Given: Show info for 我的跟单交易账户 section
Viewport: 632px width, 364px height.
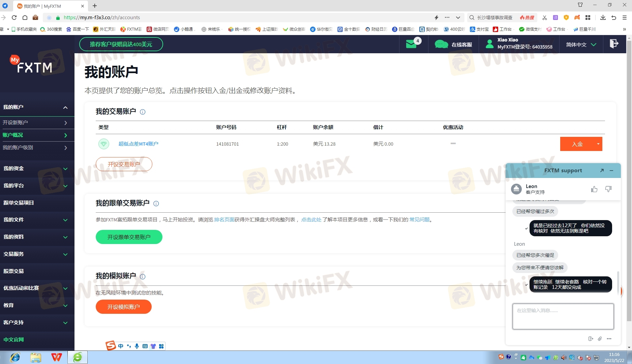Looking at the screenshot, I should click(x=156, y=204).
